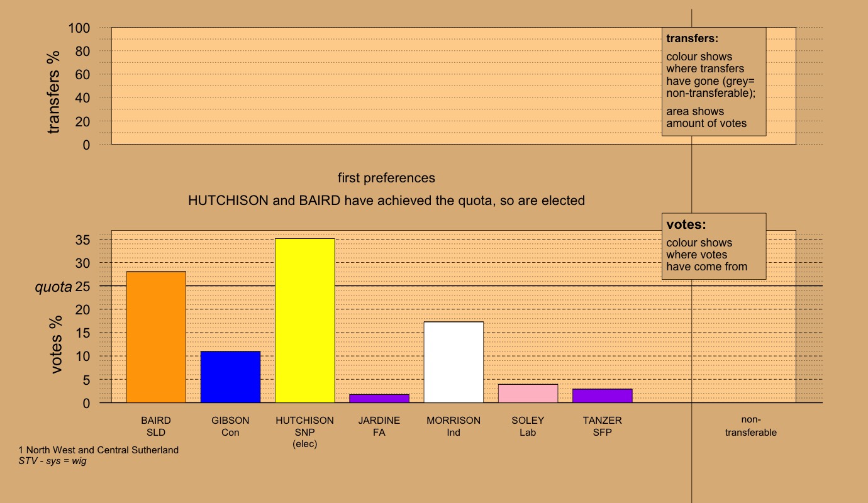868x503 pixels.
Task: Click the yellow HUTCHISON vote bar
Action: pos(305,321)
